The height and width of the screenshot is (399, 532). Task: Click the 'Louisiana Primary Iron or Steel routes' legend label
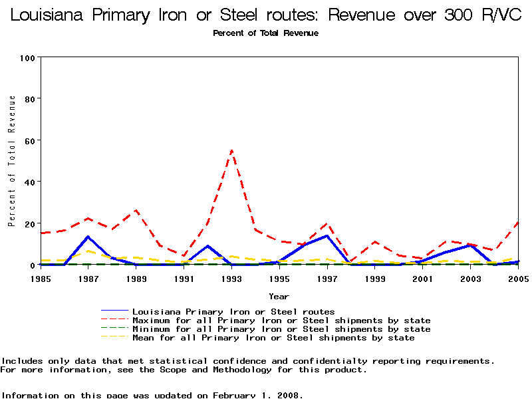click(x=233, y=311)
